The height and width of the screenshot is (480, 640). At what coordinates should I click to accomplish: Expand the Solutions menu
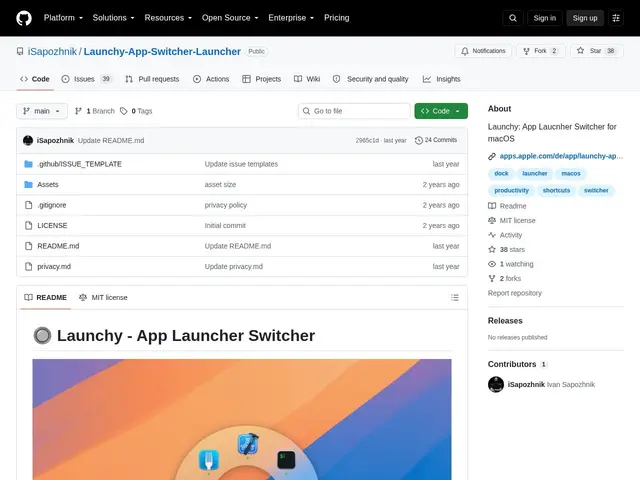point(113,18)
